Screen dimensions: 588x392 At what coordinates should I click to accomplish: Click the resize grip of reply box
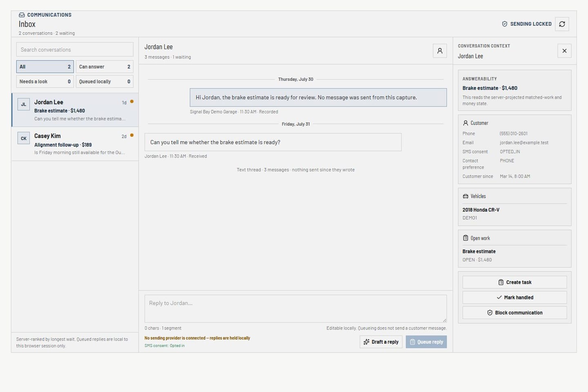click(x=444, y=320)
